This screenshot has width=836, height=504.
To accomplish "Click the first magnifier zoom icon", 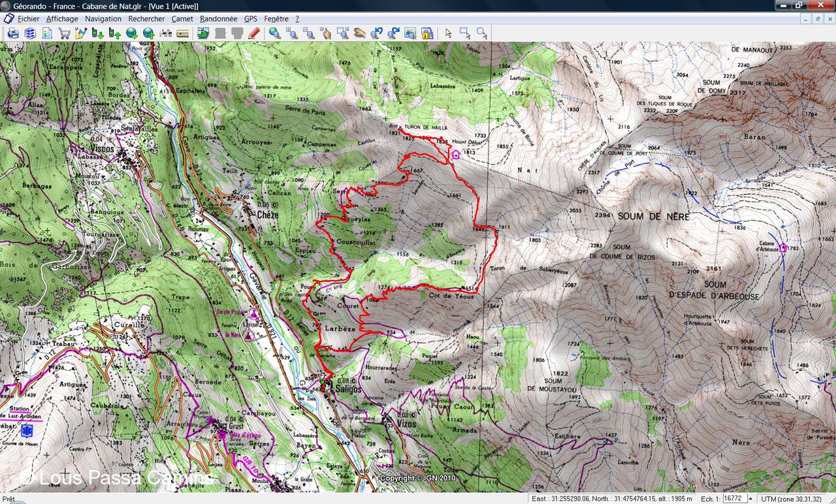I will (x=275, y=33).
